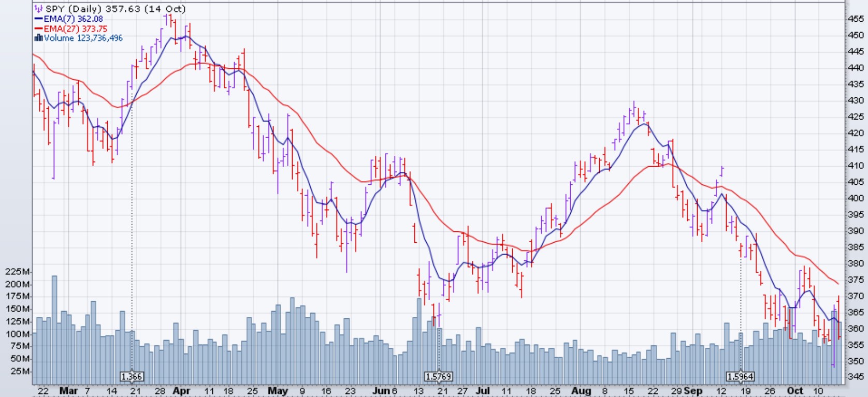Click the blue EMA(7) legend line marker
The height and width of the screenshot is (397, 868).
point(38,19)
